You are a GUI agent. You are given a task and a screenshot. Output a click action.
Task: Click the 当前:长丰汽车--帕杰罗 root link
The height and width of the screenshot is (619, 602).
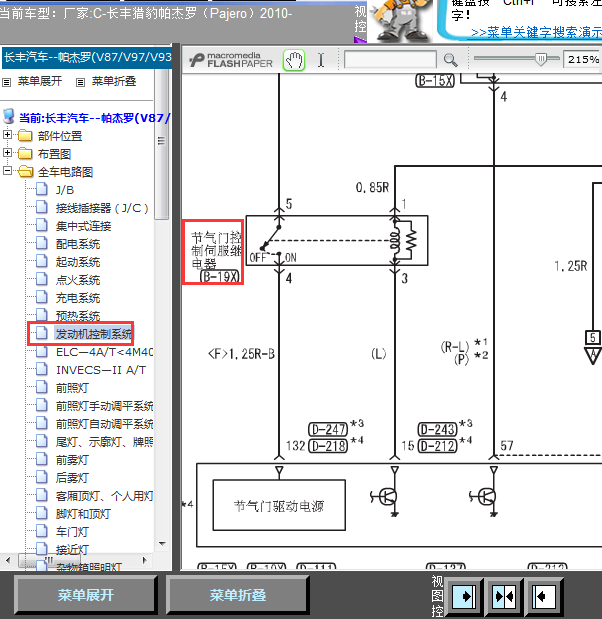coord(95,118)
